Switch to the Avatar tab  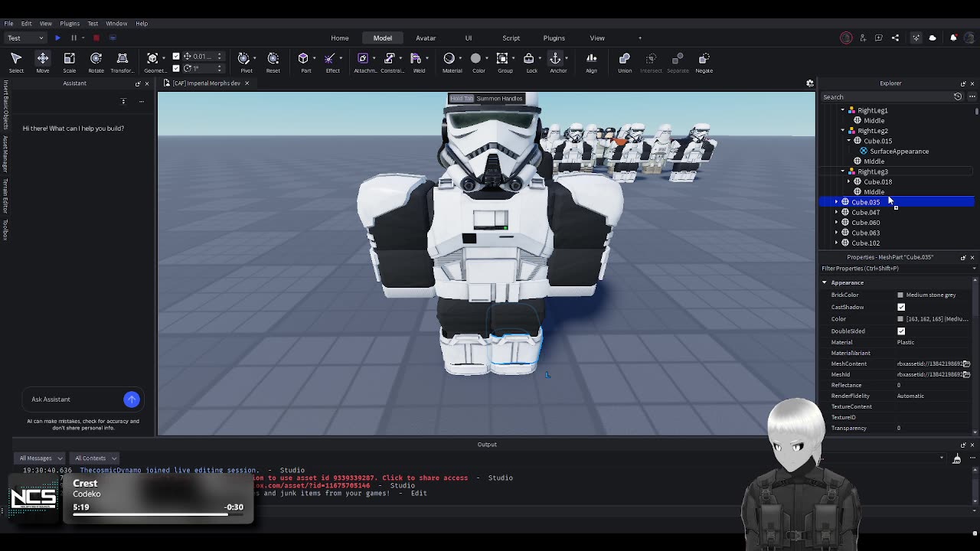pos(426,37)
